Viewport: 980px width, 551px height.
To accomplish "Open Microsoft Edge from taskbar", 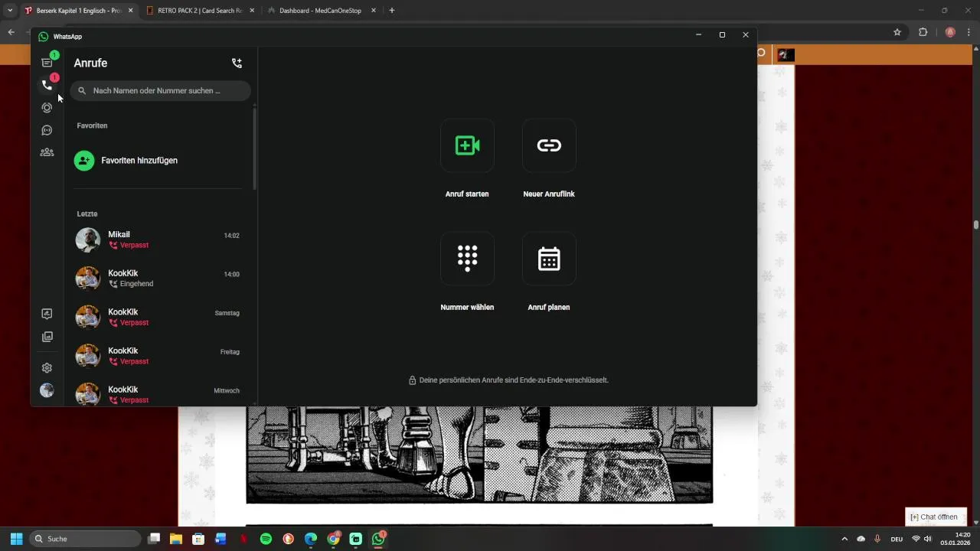I will click(x=311, y=539).
